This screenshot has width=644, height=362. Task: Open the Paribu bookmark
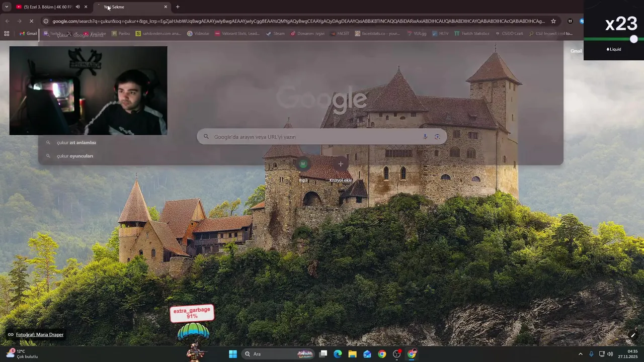(x=121, y=34)
